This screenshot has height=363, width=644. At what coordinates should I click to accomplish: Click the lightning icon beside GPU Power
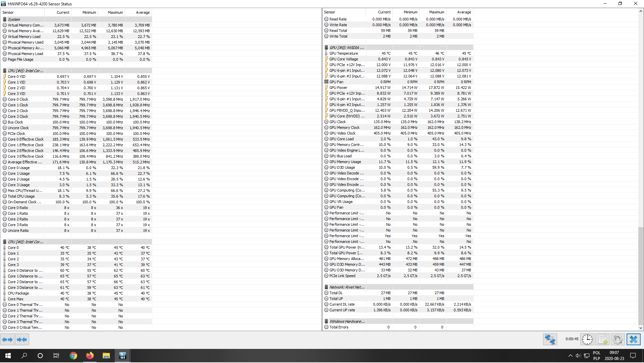tap(326, 88)
